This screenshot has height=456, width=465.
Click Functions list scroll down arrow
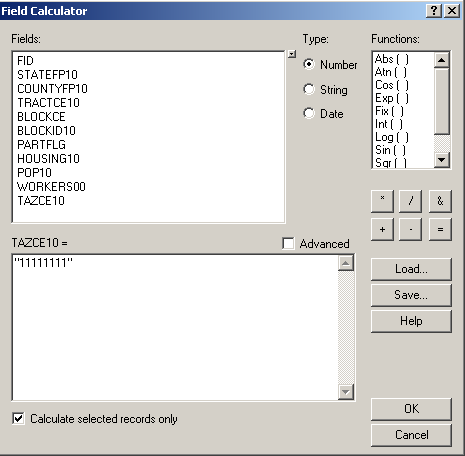click(442, 160)
